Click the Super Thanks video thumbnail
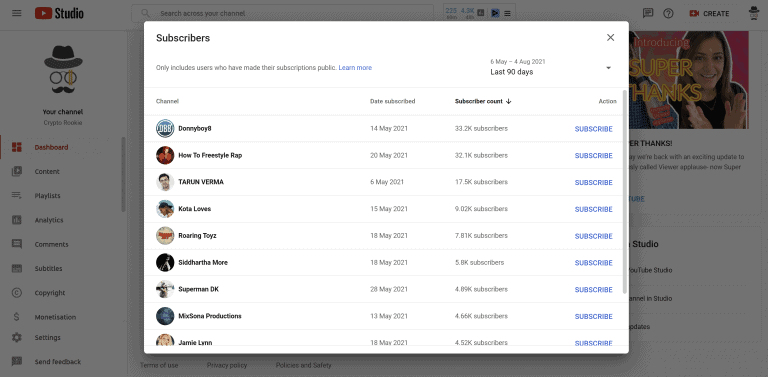 click(689, 80)
